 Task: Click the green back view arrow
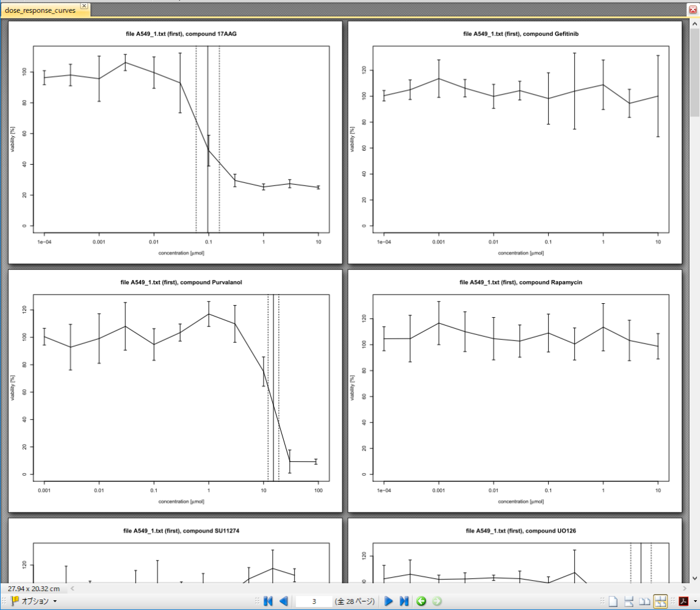point(421,601)
